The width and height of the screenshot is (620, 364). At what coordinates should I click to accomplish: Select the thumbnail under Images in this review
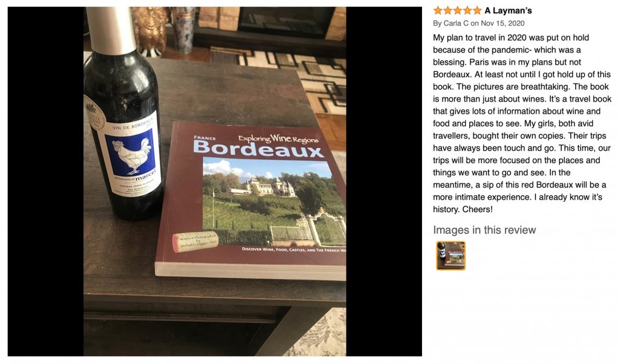pyautogui.click(x=450, y=256)
